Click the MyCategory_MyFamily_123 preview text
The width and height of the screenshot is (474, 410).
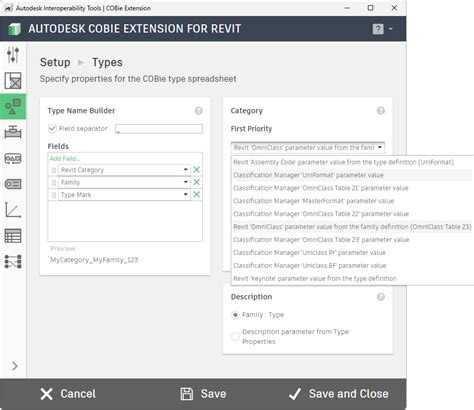point(94,260)
